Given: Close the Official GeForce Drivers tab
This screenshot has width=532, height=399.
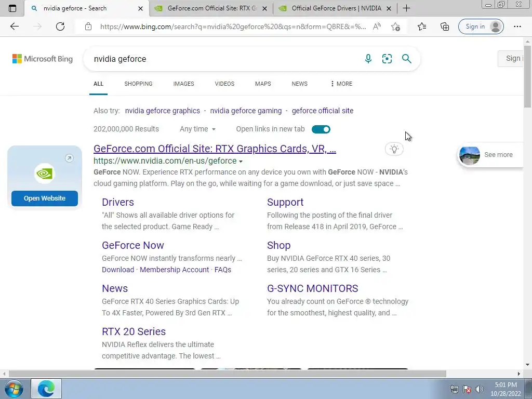Looking at the screenshot, I should pos(389,8).
